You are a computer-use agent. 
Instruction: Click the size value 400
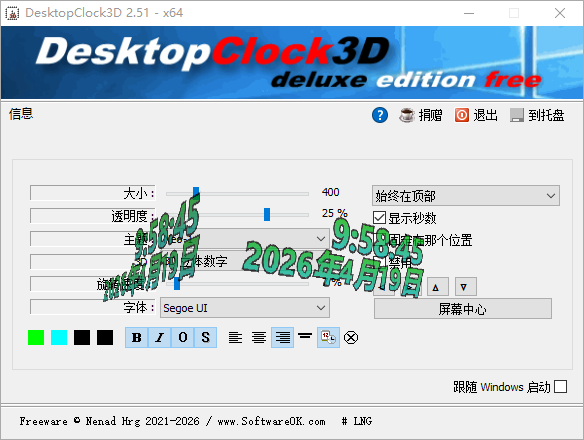pyautogui.click(x=330, y=192)
